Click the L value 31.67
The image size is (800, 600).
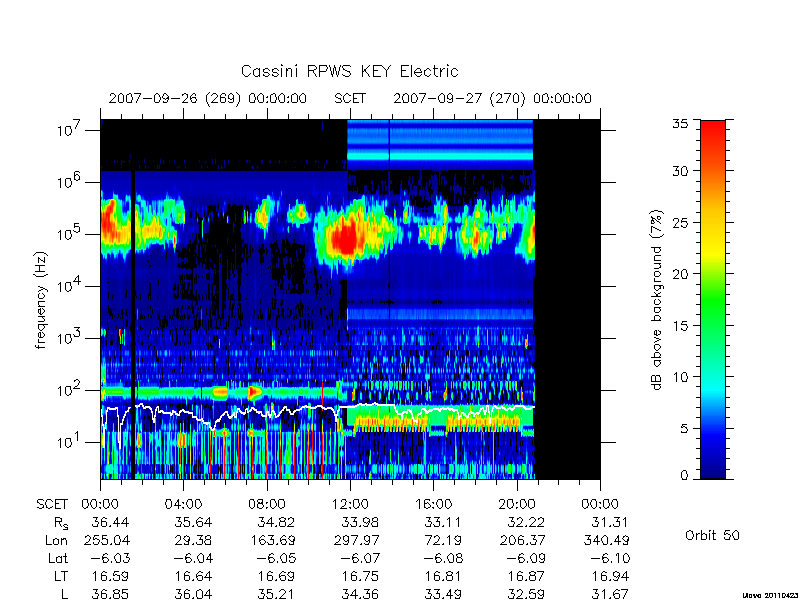point(609,594)
